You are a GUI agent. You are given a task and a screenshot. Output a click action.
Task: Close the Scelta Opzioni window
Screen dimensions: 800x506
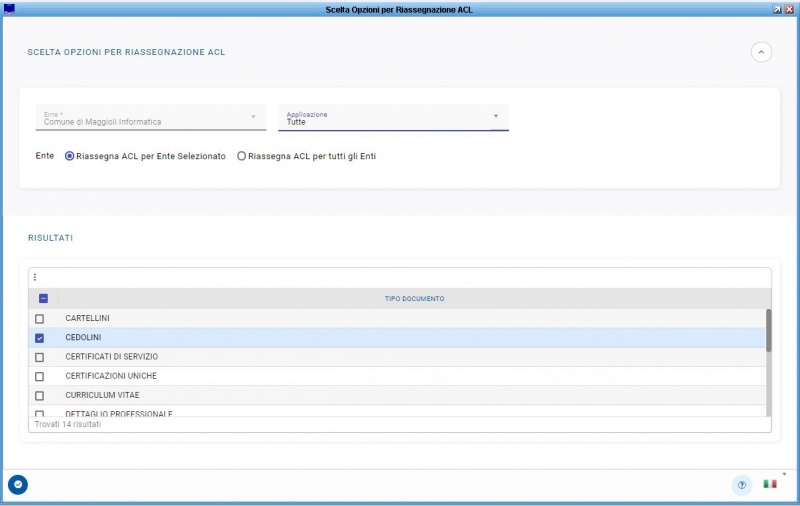(x=790, y=8)
